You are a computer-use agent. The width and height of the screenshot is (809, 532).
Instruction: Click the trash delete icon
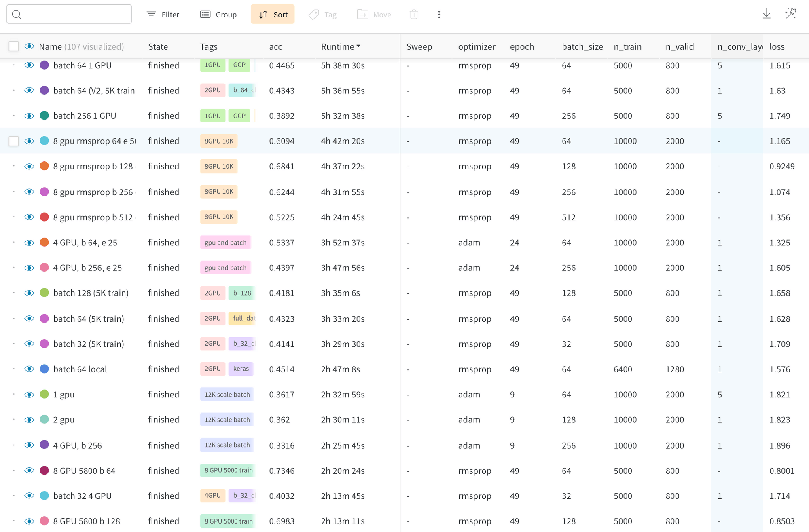tap(413, 15)
